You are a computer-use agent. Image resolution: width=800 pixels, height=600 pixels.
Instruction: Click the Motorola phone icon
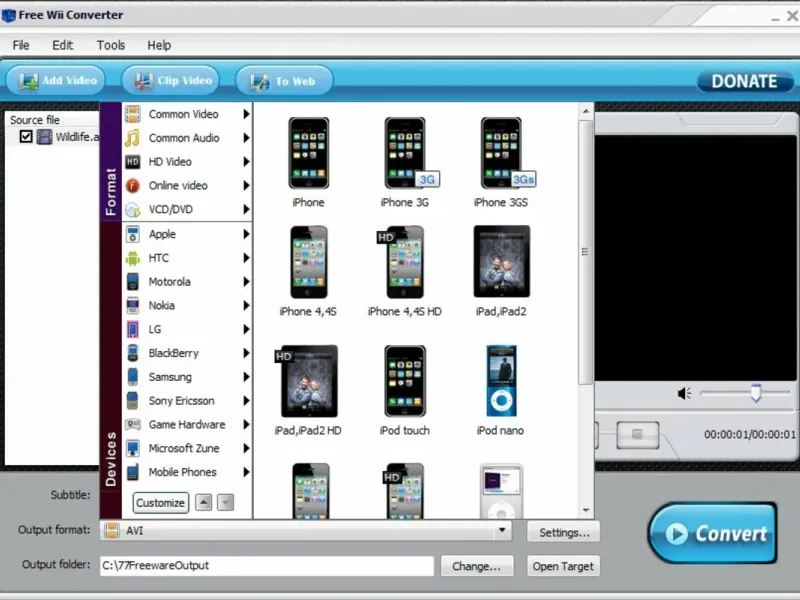(x=133, y=282)
